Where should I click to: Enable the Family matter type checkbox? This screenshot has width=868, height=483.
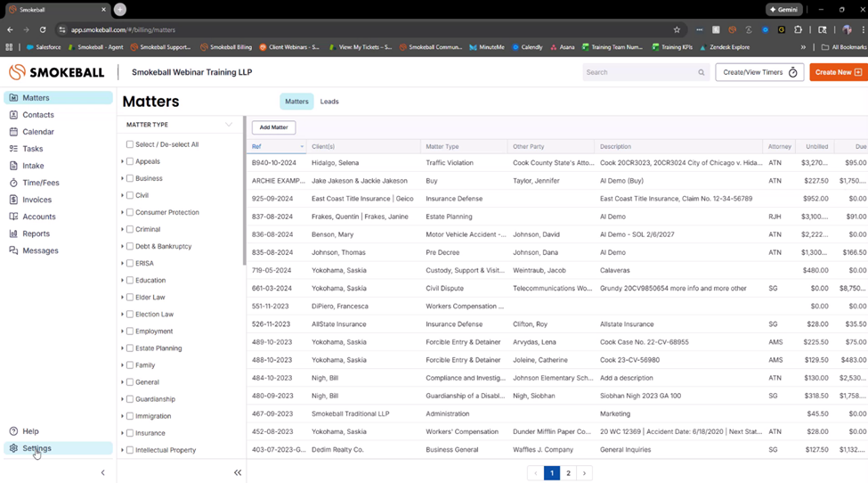[x=130, y=365]
